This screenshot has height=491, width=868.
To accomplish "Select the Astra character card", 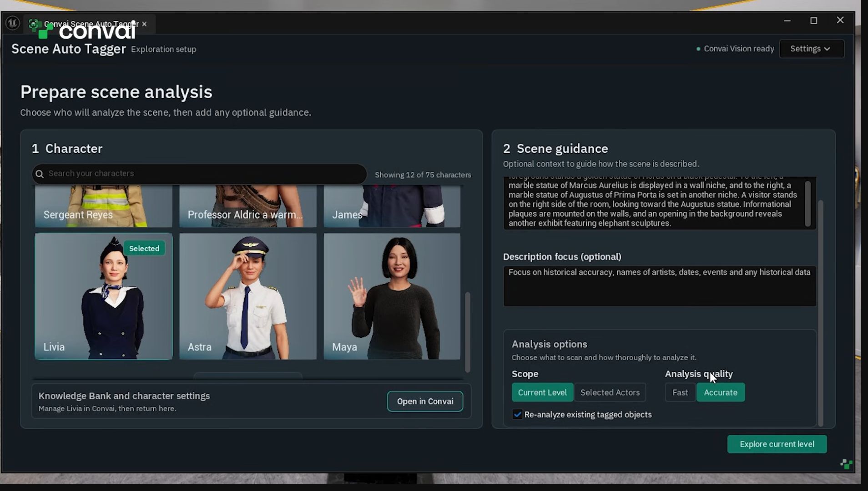I will point(248,296).
